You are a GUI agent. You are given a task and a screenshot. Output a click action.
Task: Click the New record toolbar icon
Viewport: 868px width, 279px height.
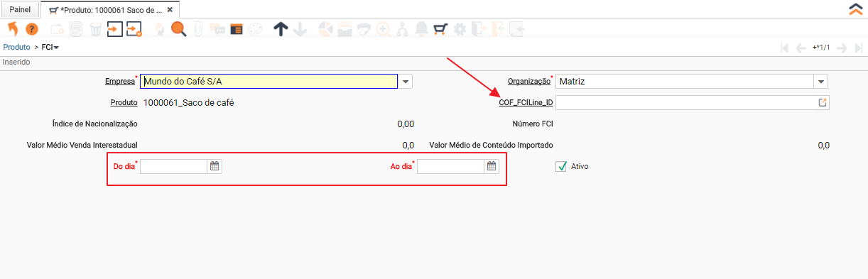(57, 29)
